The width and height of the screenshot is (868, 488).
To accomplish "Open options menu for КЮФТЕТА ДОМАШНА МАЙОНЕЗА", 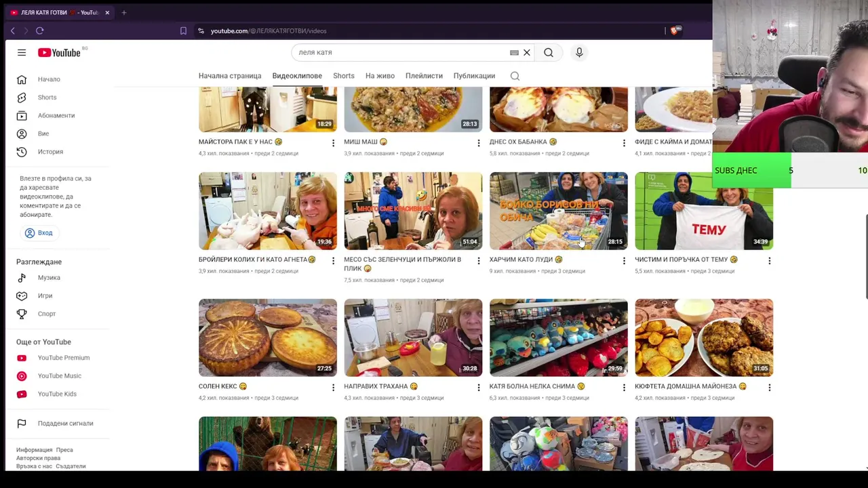I will coord(770,387).
